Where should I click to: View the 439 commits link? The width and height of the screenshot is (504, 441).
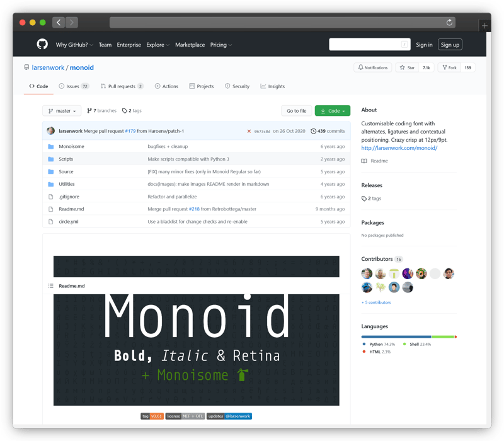[x=328, y=131]
